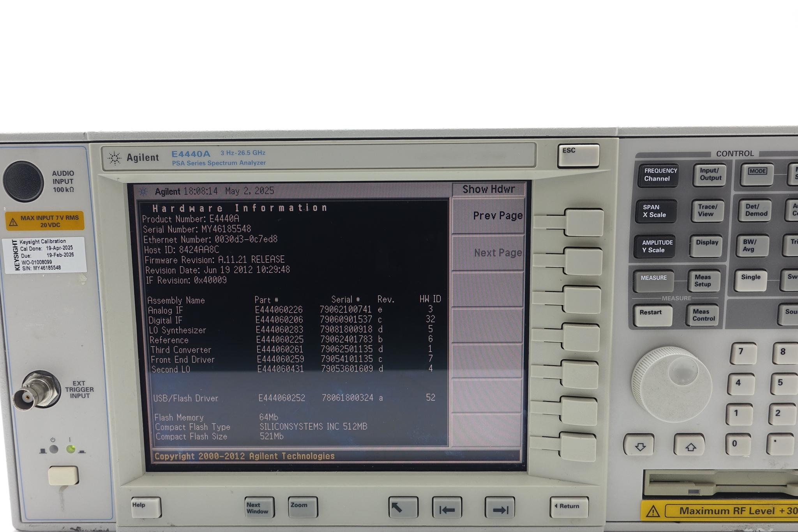The width and height of the screenshot is (798, 532).
Task: Push the softkey button beside Next Page
Action: pyautogui.click(x=583, y=261)
